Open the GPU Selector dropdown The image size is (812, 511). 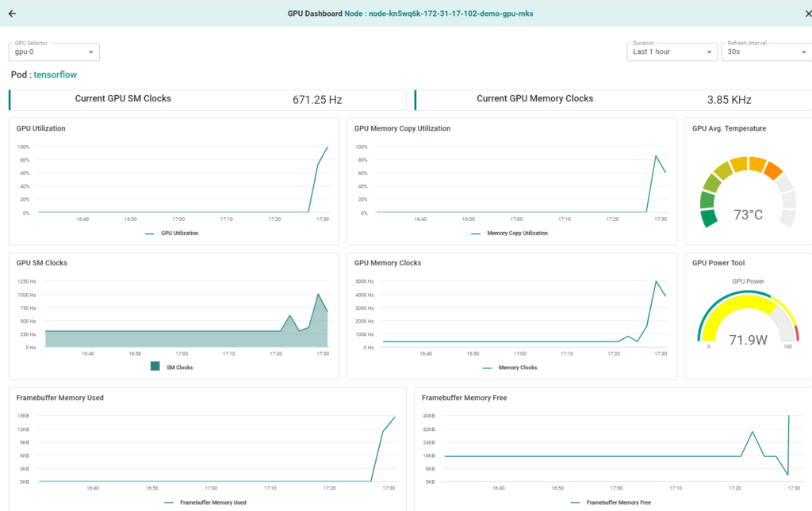click(54, 52)
